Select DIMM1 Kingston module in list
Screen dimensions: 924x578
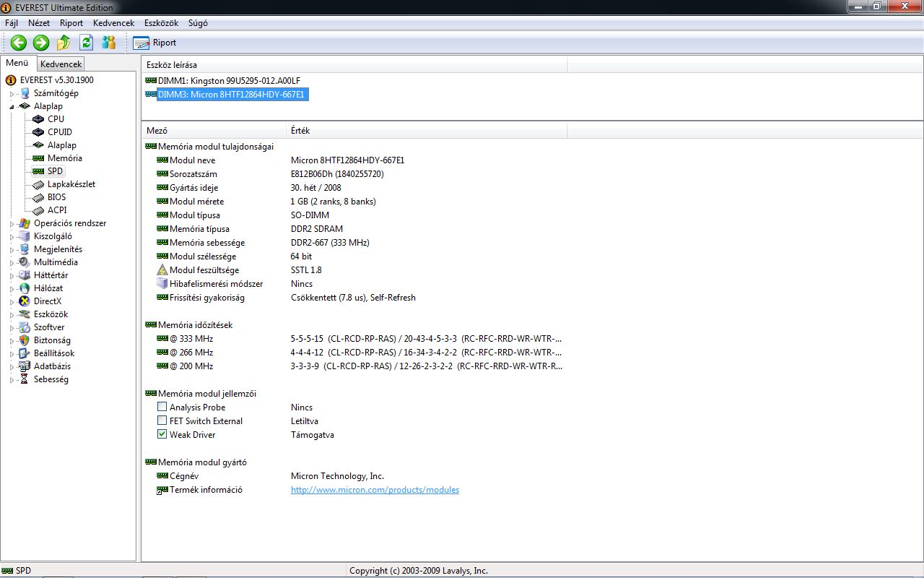[x=229, y=81]
